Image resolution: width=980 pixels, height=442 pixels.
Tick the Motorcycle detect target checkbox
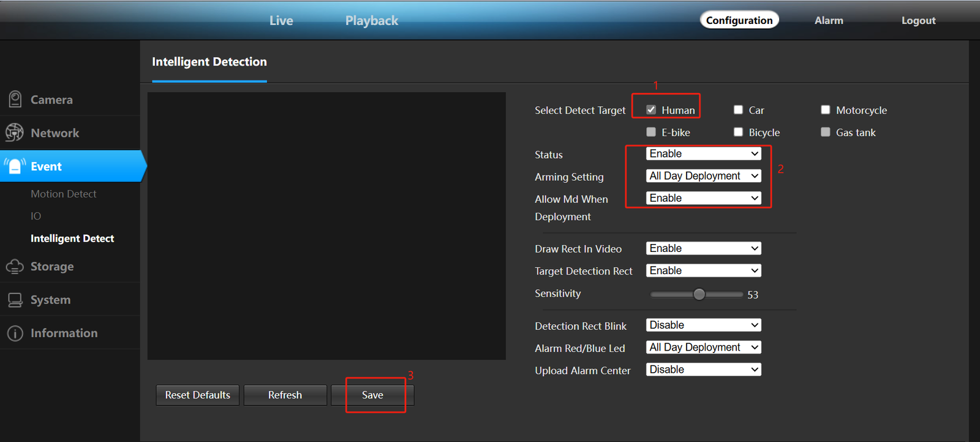(826, 110)
